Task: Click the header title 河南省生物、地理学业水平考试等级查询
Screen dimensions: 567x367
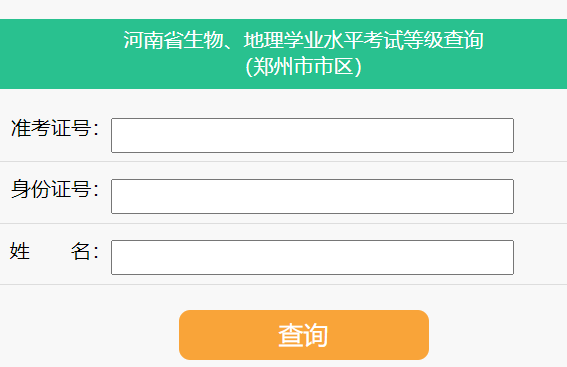Action: 303,40
